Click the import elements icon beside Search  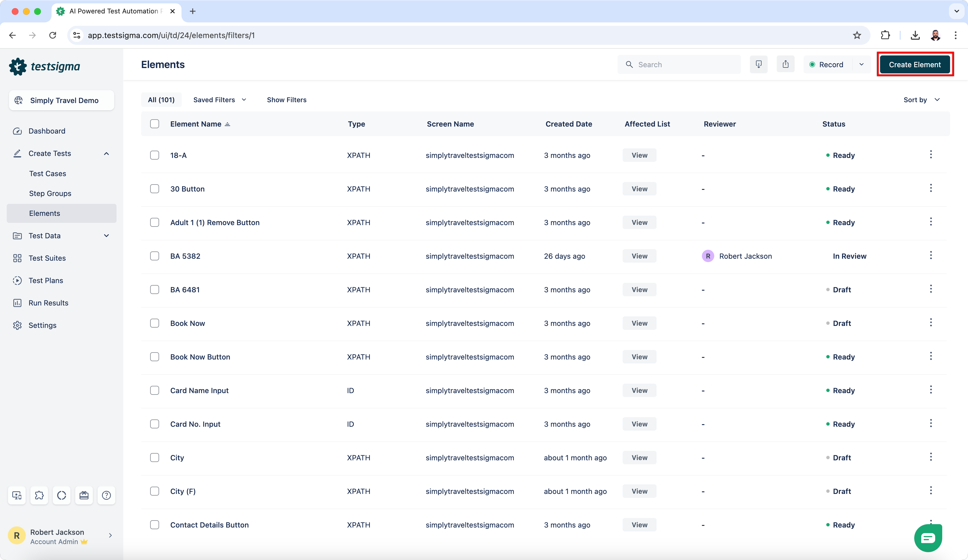click(758, 64)
